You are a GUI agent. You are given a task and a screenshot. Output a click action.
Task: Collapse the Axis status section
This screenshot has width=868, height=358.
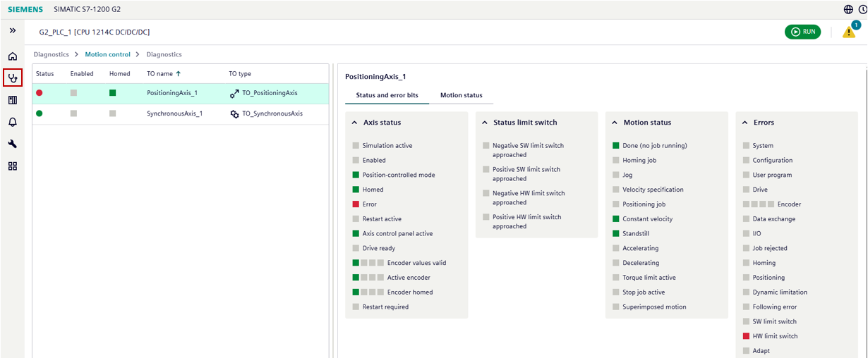click(354, 123)
